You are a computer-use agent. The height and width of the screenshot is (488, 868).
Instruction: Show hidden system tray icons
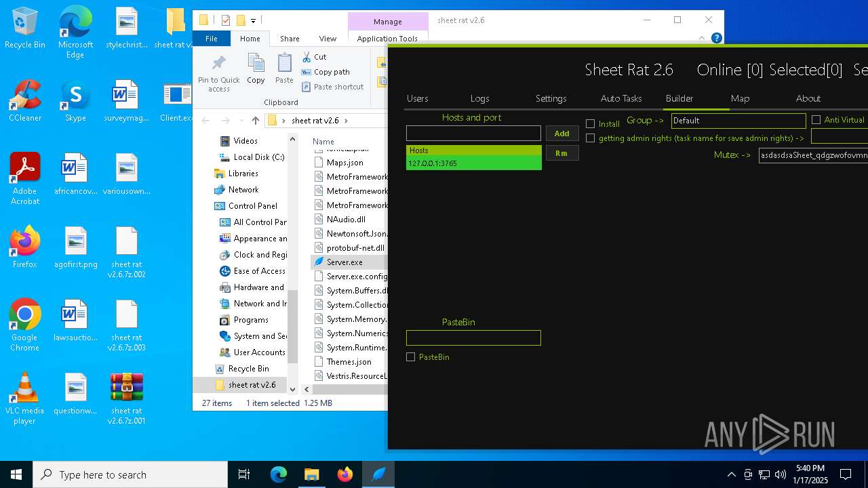(x=731, y=474)
